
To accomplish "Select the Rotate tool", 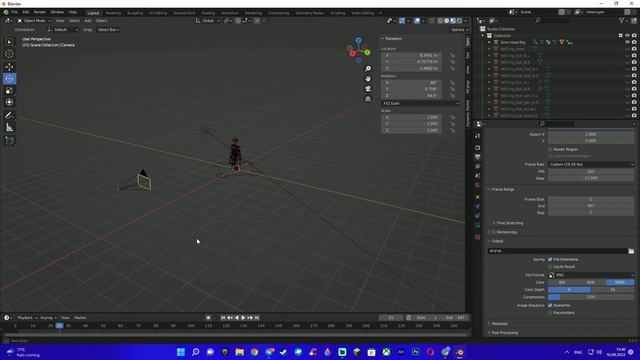I will click(x=9, y=78).
